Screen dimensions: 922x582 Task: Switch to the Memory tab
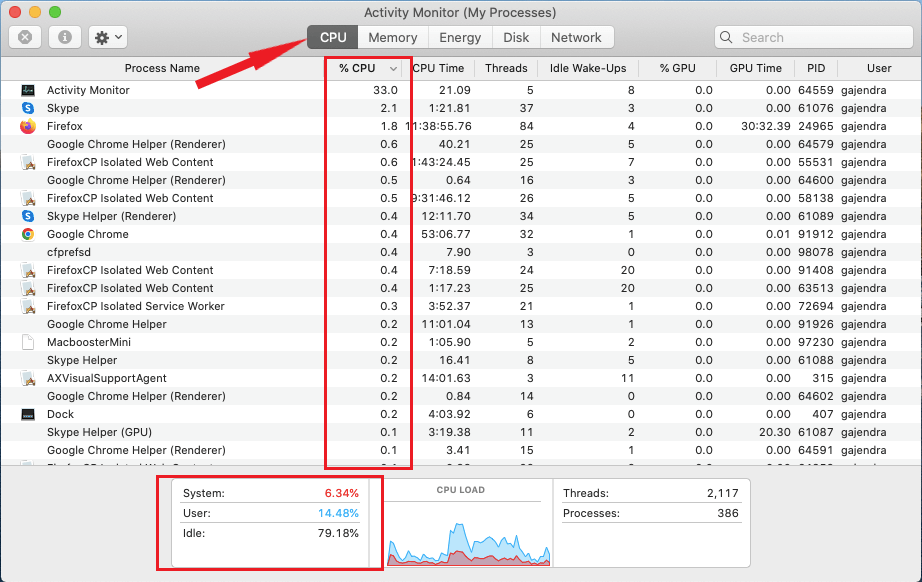point(393,37)
